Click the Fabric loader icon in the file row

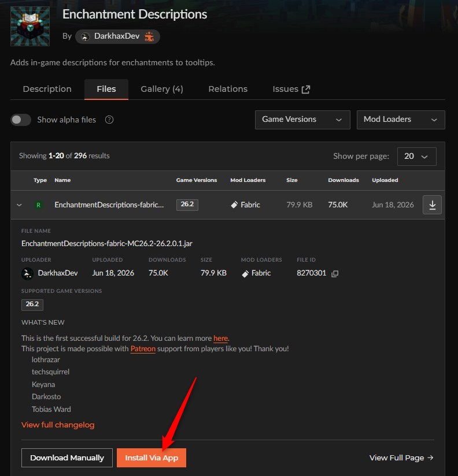(234, 205)
